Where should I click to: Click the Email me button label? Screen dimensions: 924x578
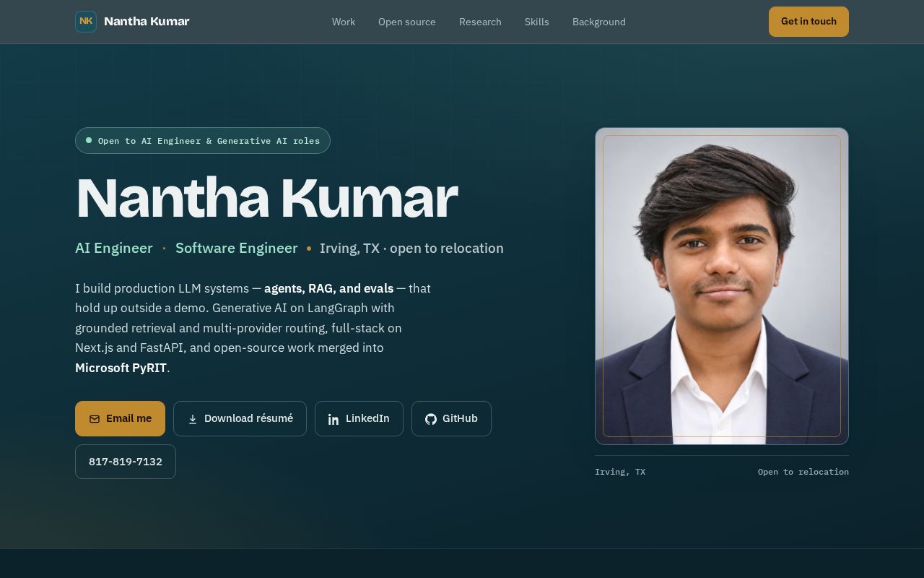tap(128, 418)
